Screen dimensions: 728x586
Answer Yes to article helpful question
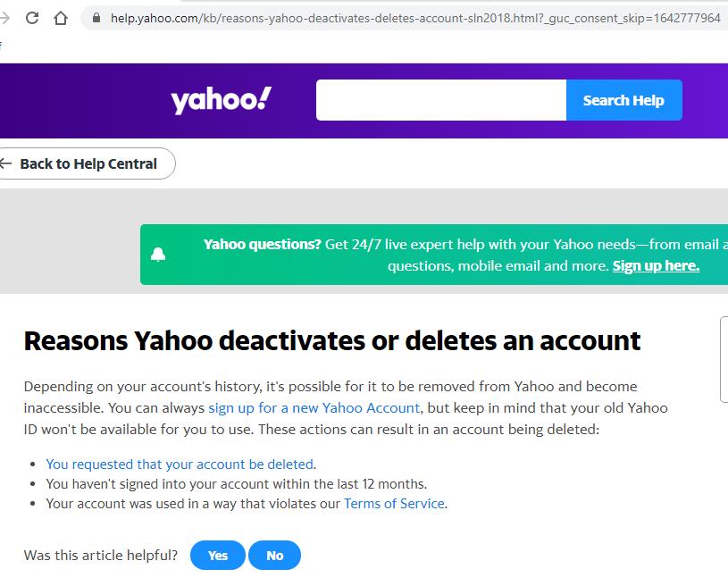tap(218, 555)
